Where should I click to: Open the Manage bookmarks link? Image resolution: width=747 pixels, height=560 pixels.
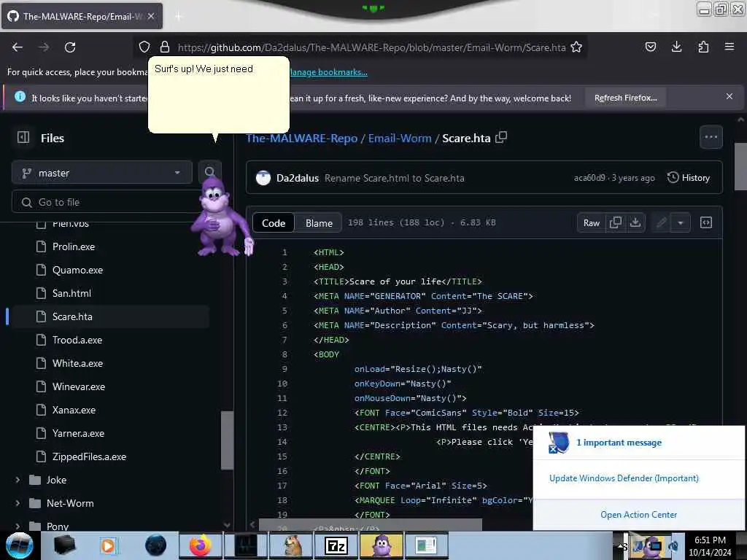click(329, 72)
